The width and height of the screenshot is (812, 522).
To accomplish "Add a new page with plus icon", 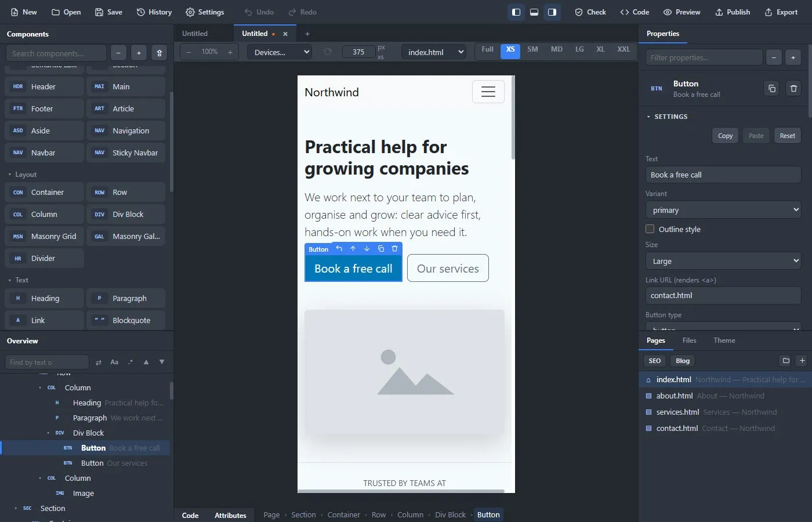I will point(802,361).
